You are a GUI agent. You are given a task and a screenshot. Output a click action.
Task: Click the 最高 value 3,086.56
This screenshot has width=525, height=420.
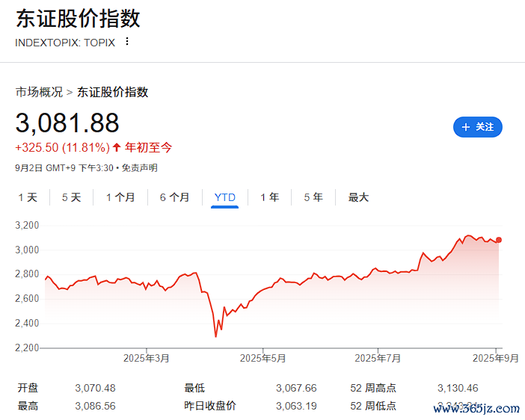pyautogui.click(x=96, y=406)
